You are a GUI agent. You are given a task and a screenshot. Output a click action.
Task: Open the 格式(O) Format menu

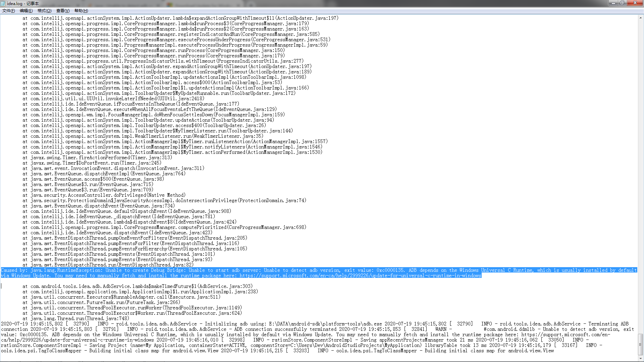pos(44,11)
